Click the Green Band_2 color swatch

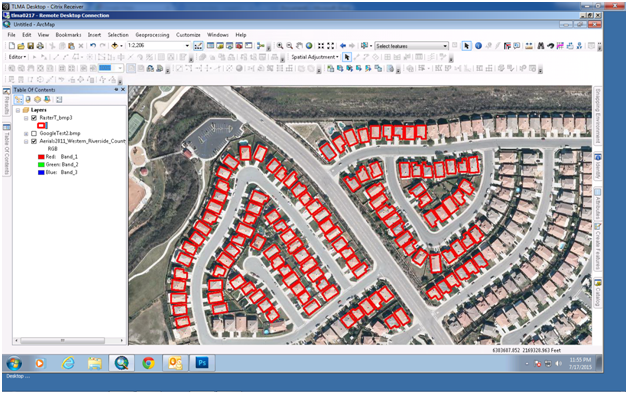coord(41,165)
